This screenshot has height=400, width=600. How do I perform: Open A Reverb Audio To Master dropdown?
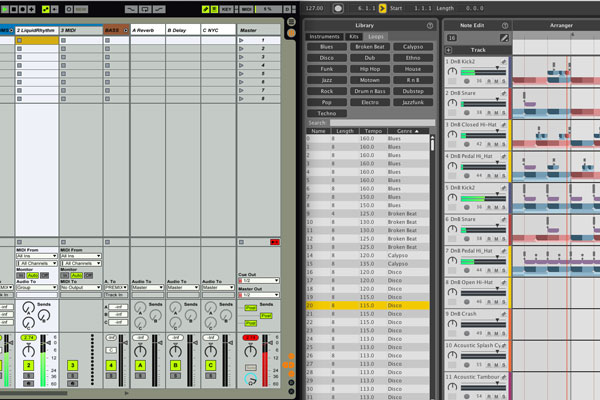[x=148, y=287]
